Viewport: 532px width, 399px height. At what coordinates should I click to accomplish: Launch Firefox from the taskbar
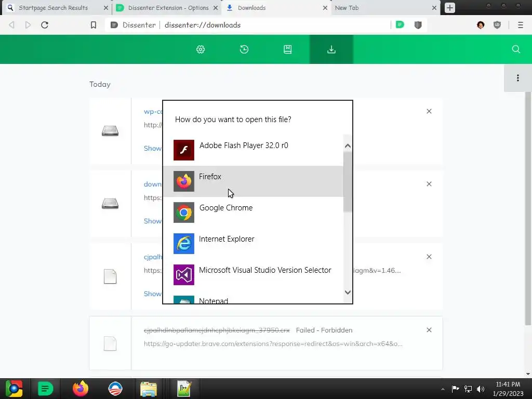click(x=81, y=389)
